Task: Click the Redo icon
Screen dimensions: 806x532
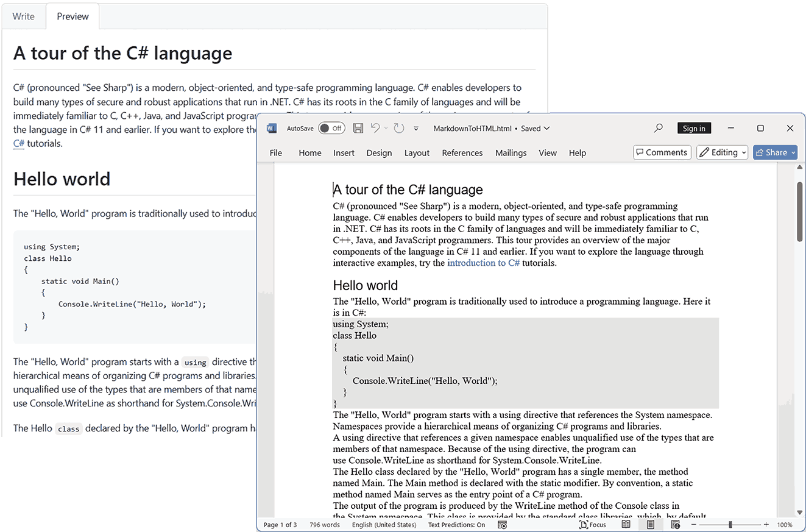Action: [398, 128]
